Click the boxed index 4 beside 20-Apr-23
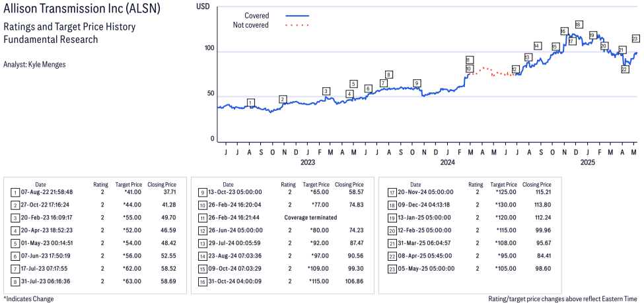 click(15, 230)
